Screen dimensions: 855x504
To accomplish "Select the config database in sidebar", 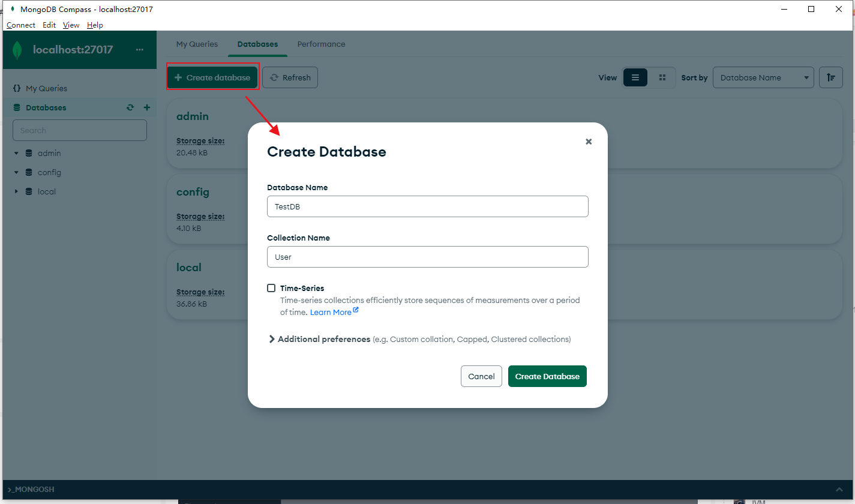I will click(x=49, y=172).
